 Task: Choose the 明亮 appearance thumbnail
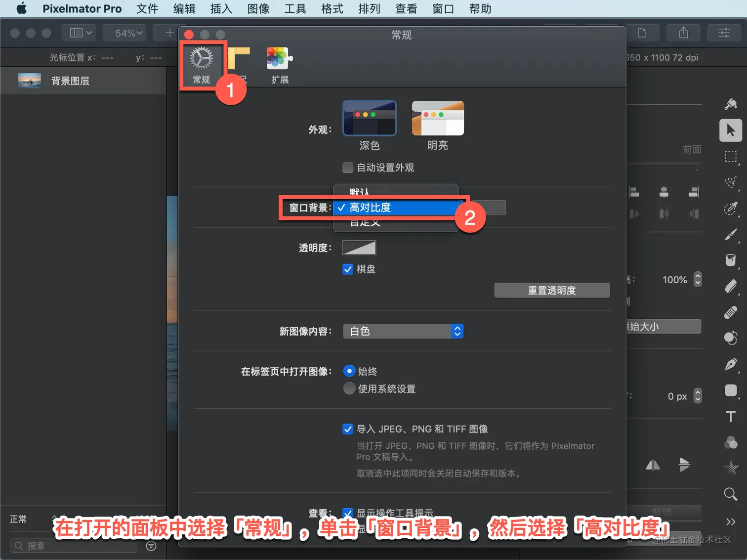point(438,118)
